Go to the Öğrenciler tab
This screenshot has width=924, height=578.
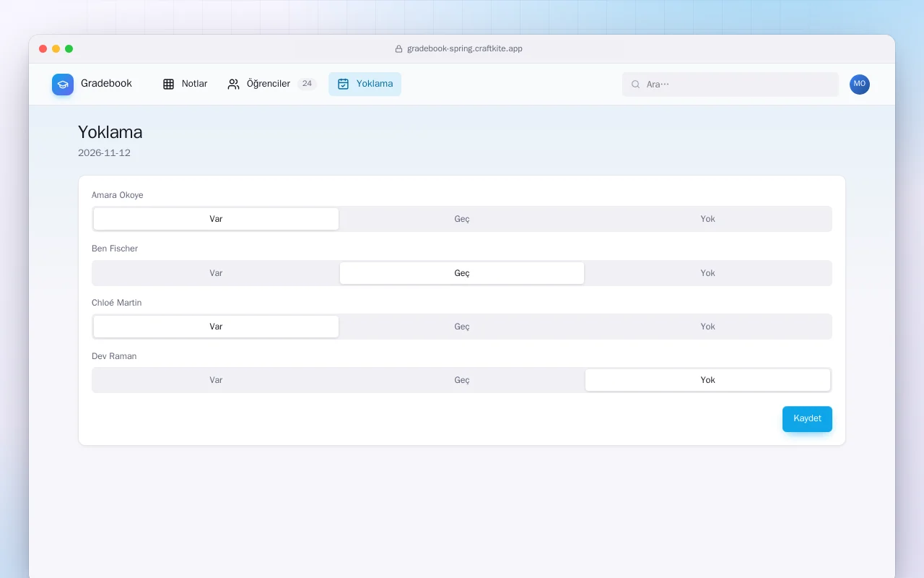[272, 84]
